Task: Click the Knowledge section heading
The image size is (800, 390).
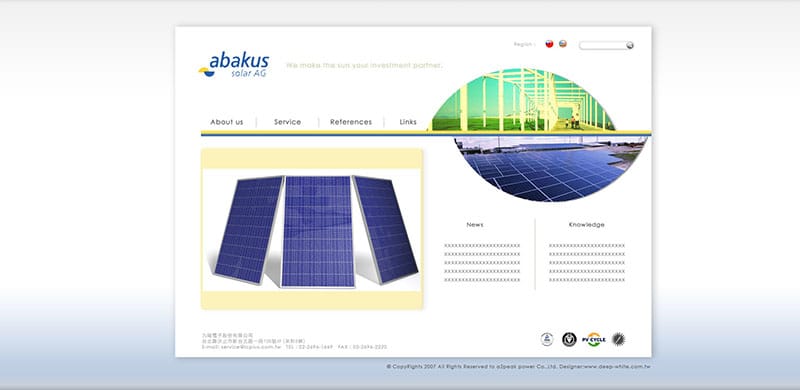Action: [587, 225]
